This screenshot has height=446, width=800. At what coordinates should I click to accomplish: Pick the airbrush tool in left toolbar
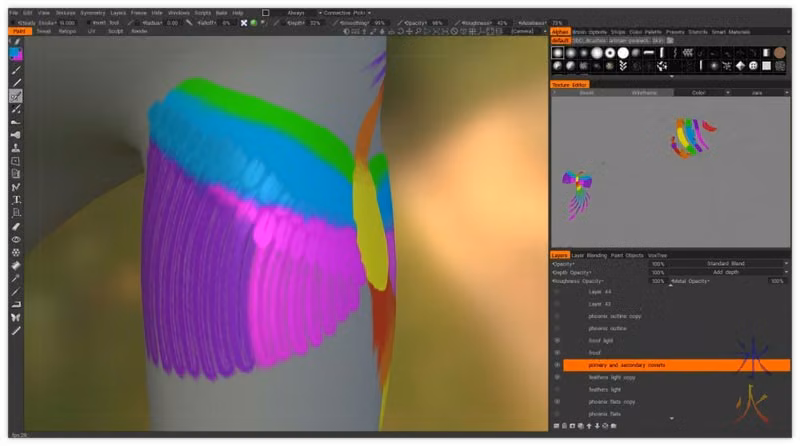click(x=16, y=135)
